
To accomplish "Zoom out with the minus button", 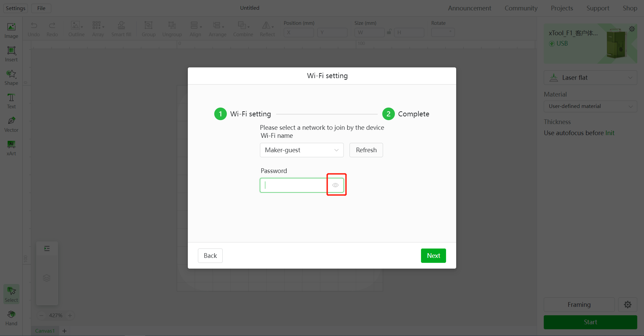I will 42,316.
